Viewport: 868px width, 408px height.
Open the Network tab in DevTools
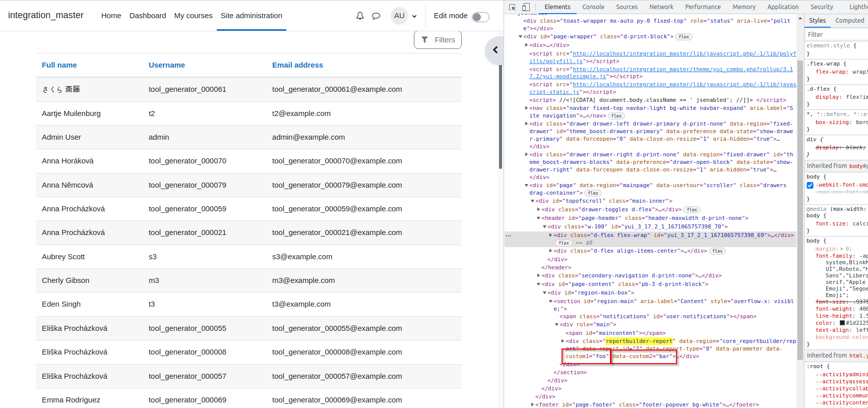tap(661, 7)
